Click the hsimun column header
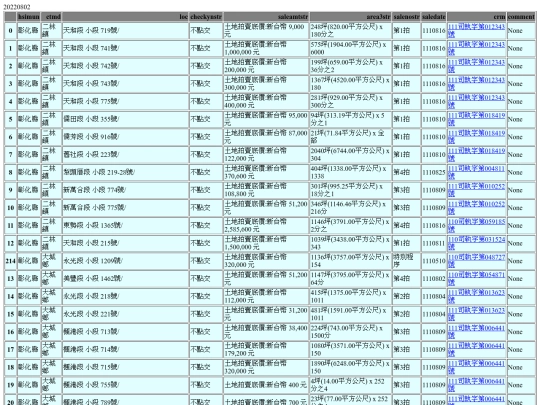This screenshot has height=405, width=540. click(29, 17)
